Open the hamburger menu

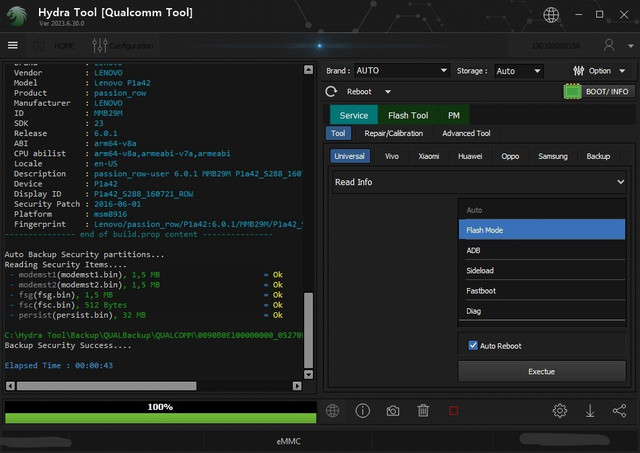(13, 45)
